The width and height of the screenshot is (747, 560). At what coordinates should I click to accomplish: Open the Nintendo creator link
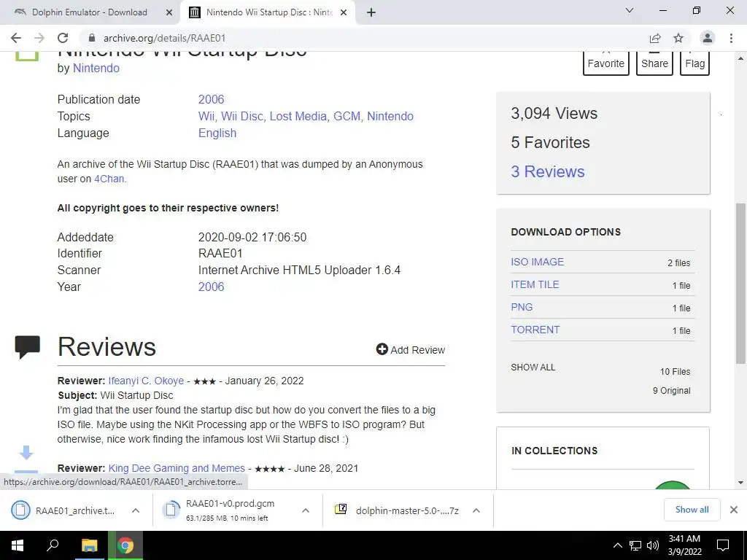coord(96,68)
